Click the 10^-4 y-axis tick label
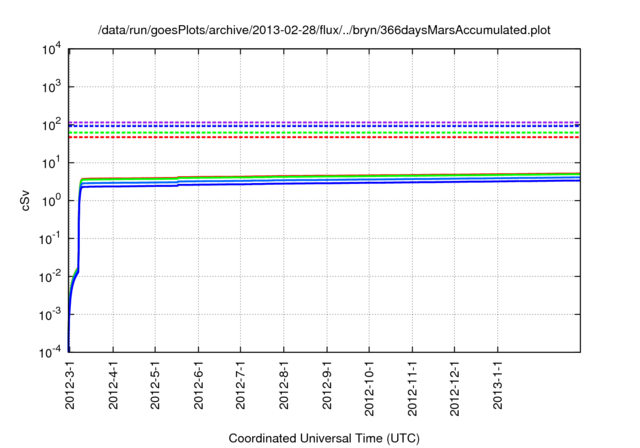 50,353
